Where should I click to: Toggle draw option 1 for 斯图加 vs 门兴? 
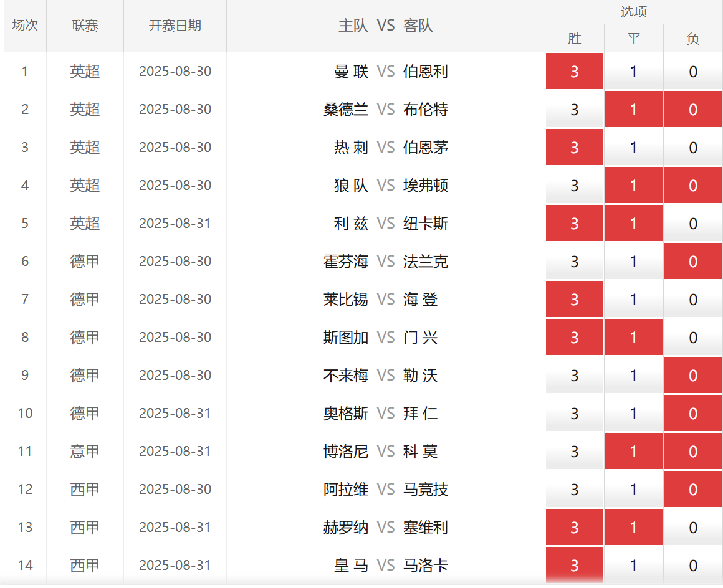633,338
